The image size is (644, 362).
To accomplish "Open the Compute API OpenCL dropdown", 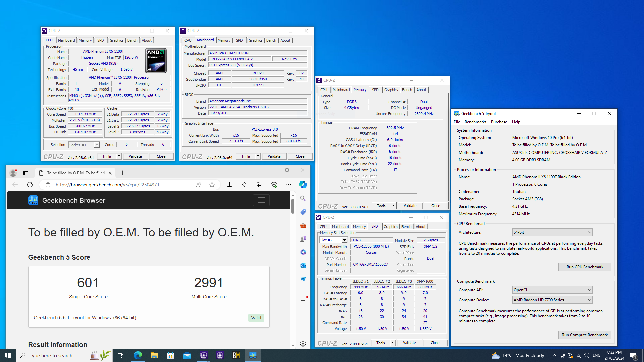I will [552, 290].
